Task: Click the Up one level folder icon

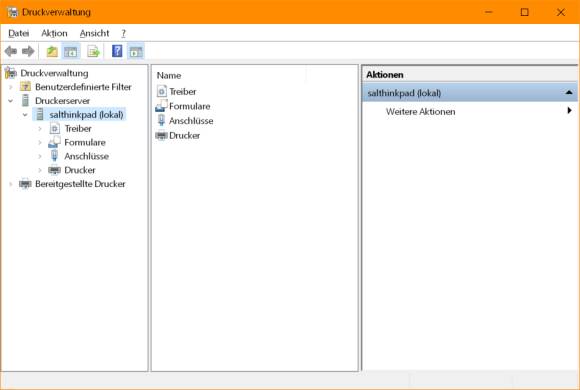Action: [x=52, y=51]
